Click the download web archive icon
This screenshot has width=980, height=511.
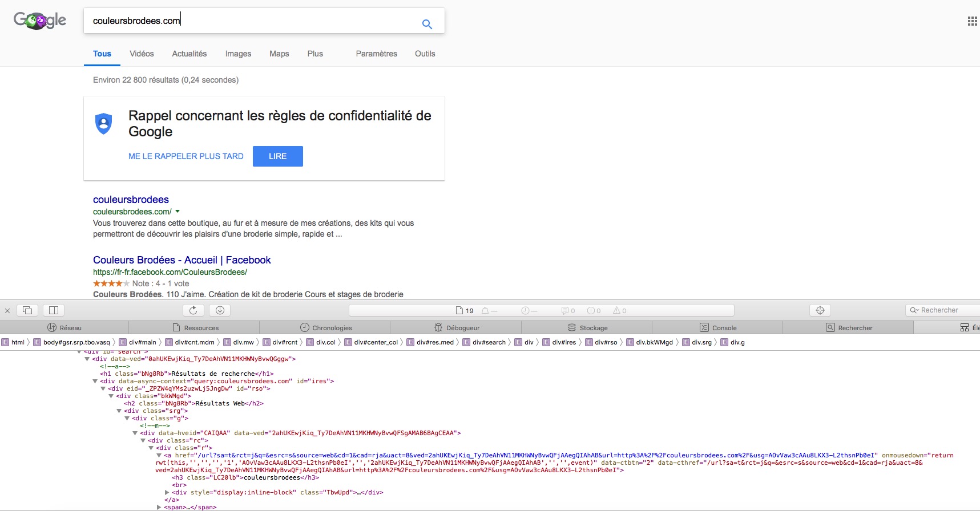tap(220, 310)
